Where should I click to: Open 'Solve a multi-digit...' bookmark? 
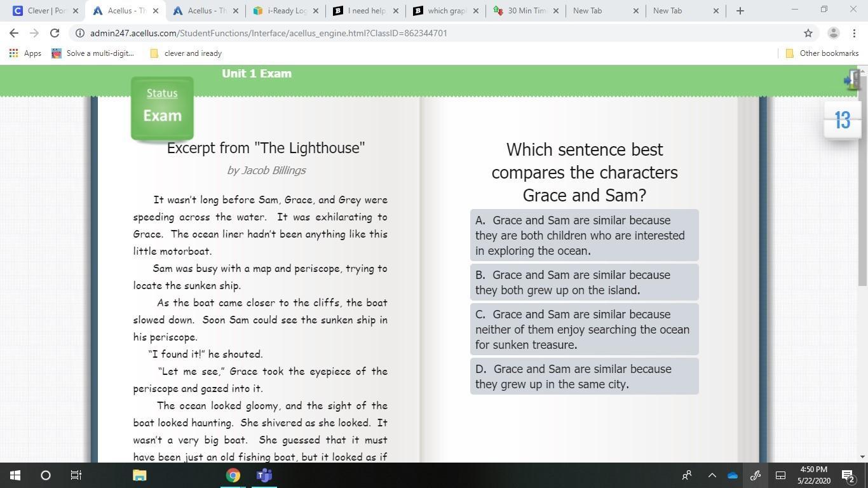click(x=93, y=53)
